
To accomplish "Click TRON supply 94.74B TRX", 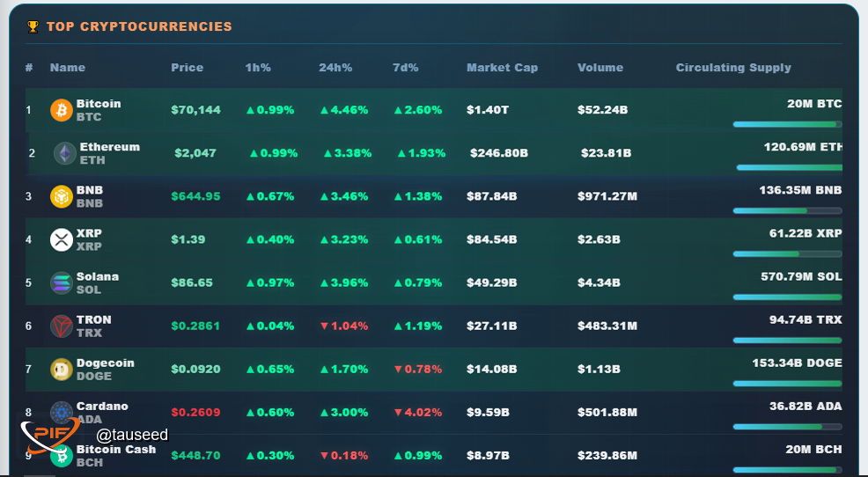I will click(x=805, y=319).
